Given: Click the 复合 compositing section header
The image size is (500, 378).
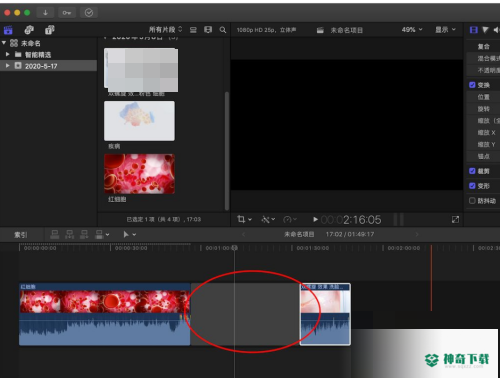Looking at the screenshot, I should tap(483, 46).
